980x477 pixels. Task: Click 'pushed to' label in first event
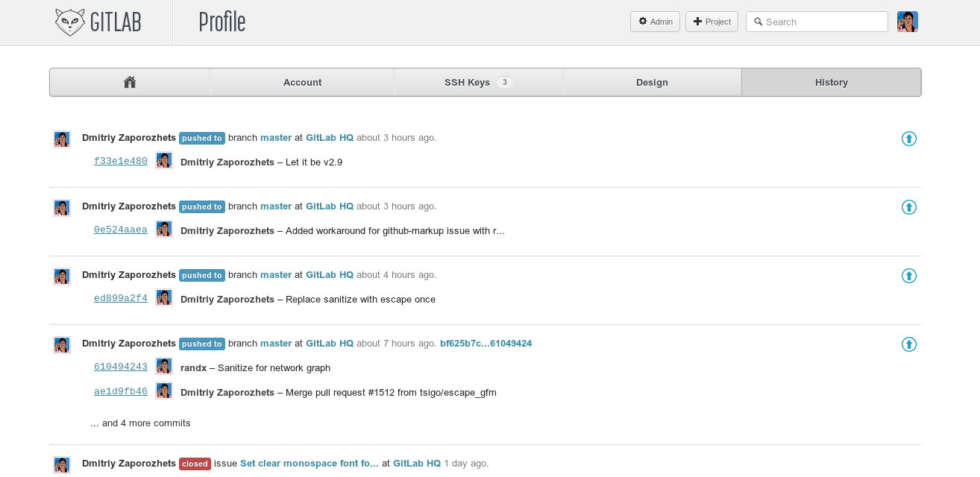(202, 138)
